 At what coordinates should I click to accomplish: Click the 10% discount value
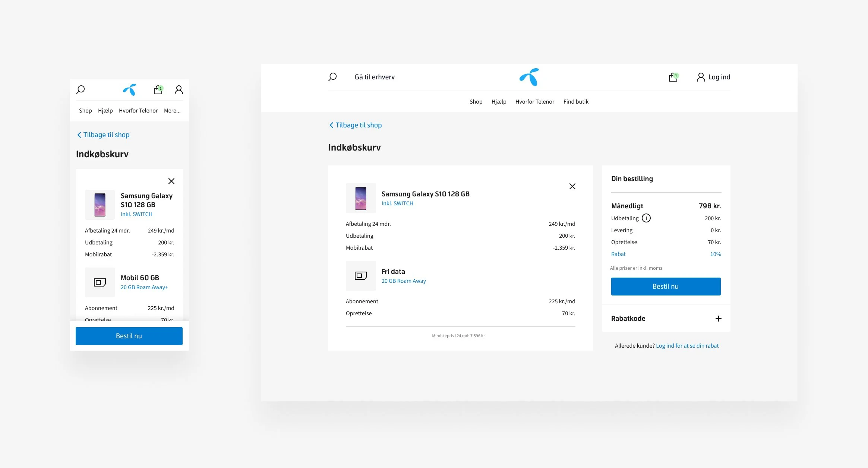pyautogui.click(x=716, y=254)
